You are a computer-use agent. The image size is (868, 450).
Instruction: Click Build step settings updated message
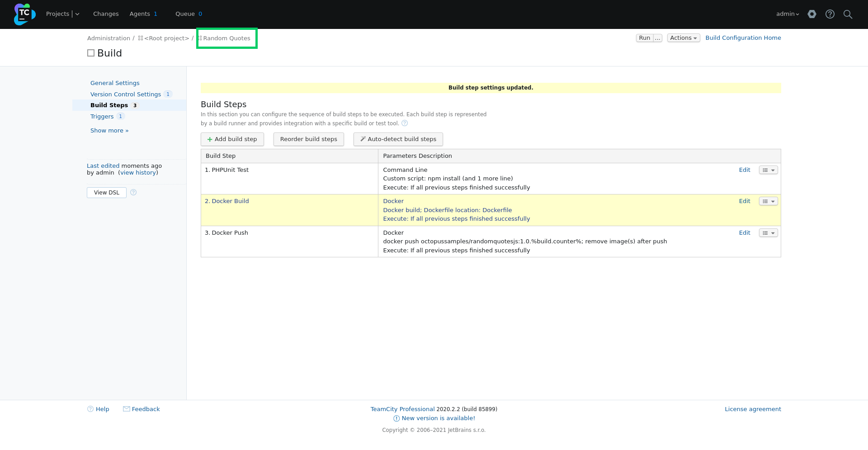[491, 88]
